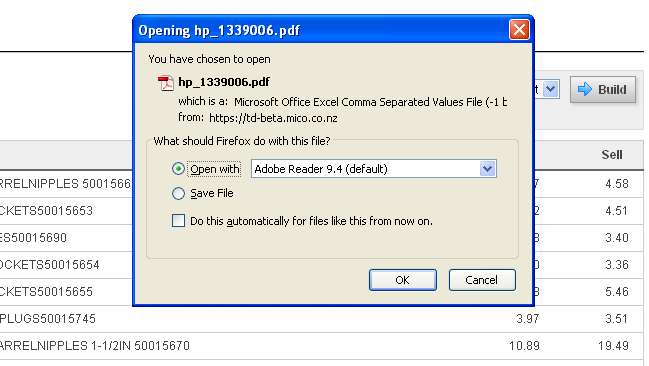
Task: Click the Microsoft Office Excel file type text
Action: 370,102
